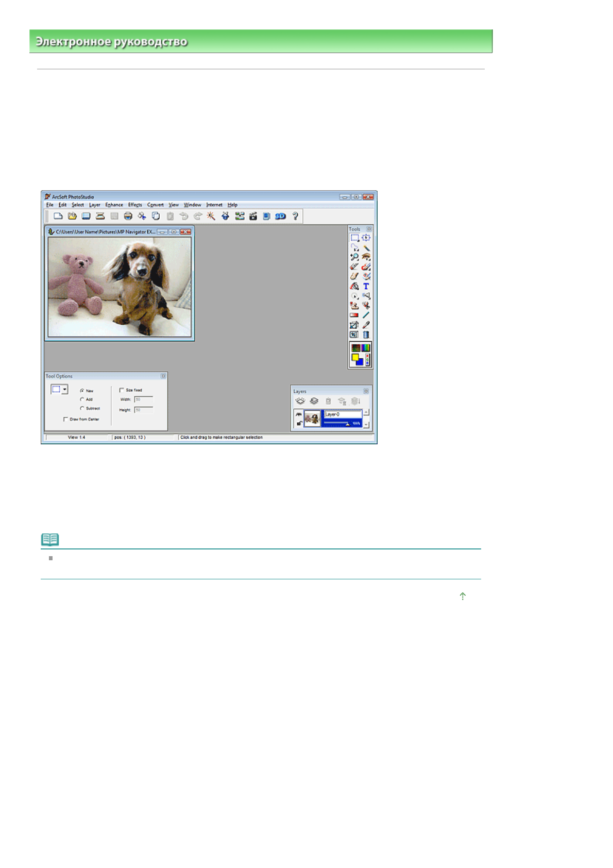Open the selection shape dropdown
This screenshot has width=613, height=868.
pos(64,390)
